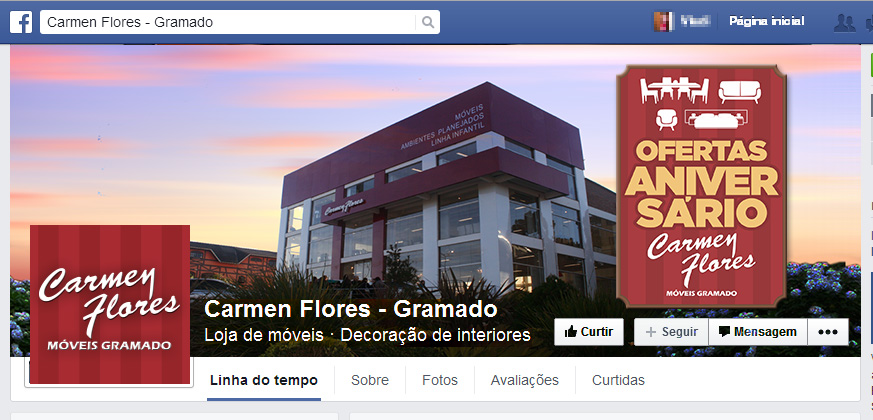Click the plus icon on Seguir

(x=650, y=332)
